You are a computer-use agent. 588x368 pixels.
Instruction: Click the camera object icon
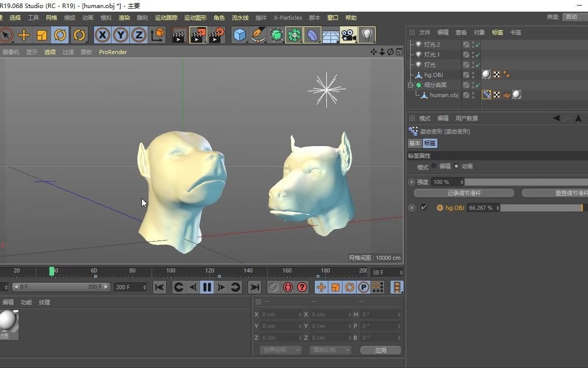(348, 35)
